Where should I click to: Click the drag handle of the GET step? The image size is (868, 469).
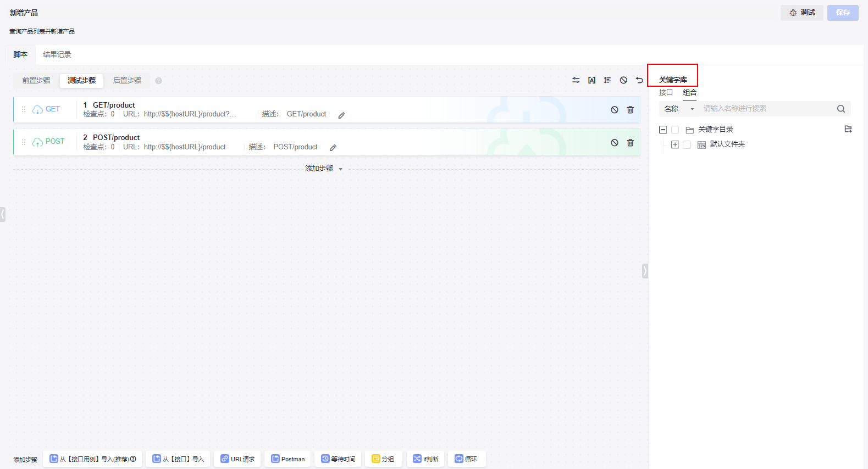click(x=24, y=109)
